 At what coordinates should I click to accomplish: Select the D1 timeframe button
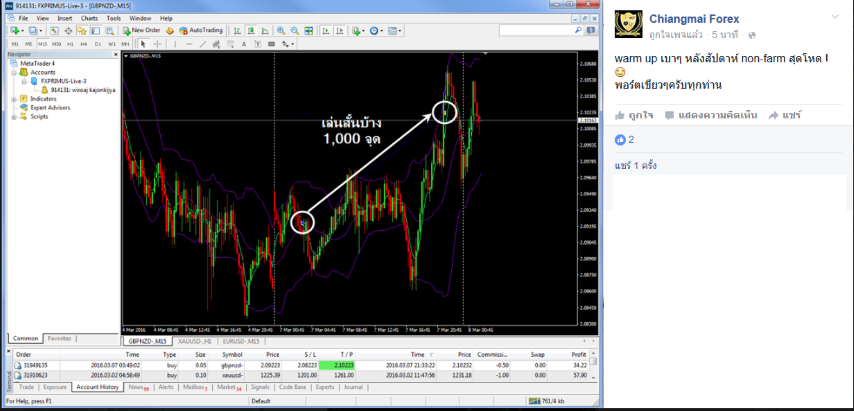97,44
